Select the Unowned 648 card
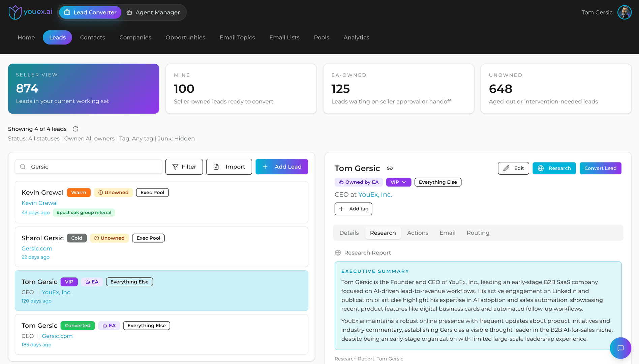639x364 pixels. click(556, 89)
